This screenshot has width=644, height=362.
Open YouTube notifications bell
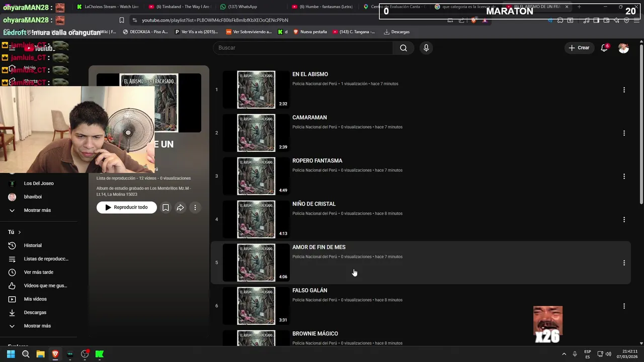604,48
